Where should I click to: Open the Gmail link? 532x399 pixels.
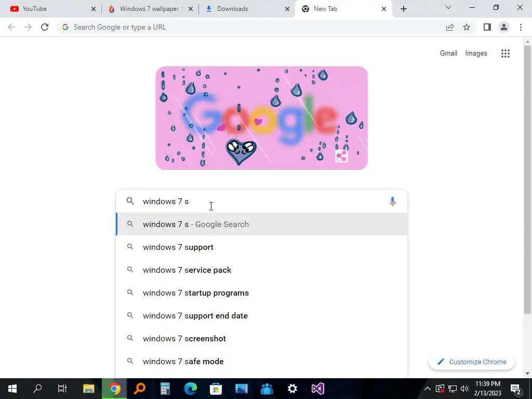[x=448, y=54]
